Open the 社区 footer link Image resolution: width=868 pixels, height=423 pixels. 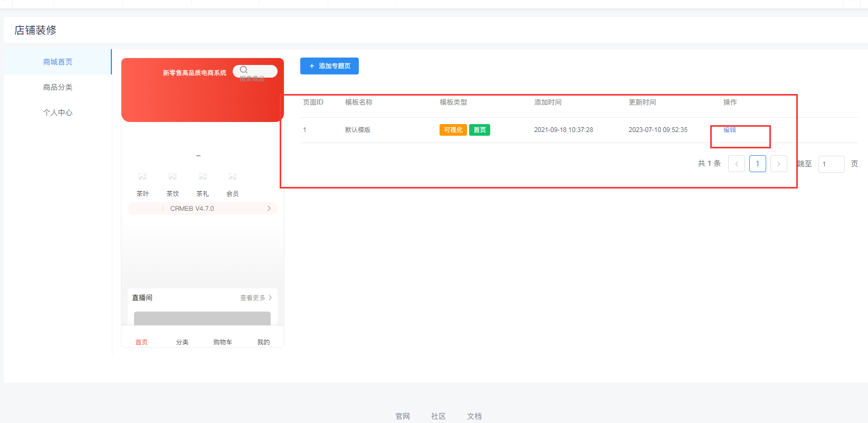[438, 416]
